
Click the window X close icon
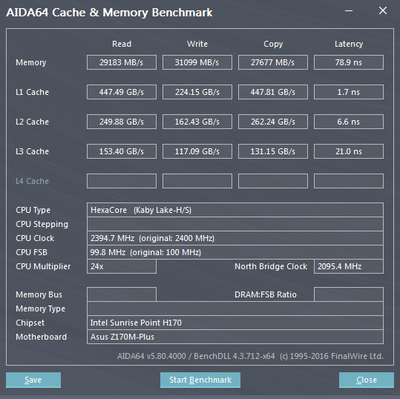[x=383, y=11]
